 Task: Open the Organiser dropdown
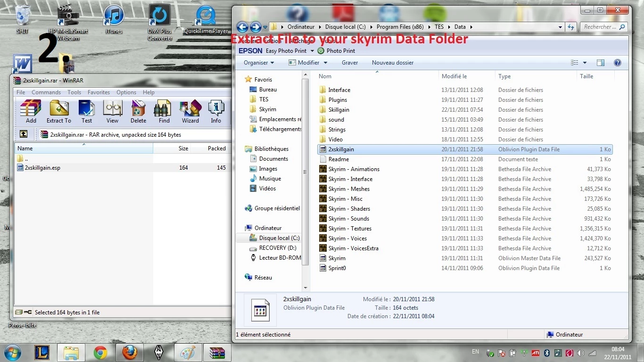click(x=259, y=63)
